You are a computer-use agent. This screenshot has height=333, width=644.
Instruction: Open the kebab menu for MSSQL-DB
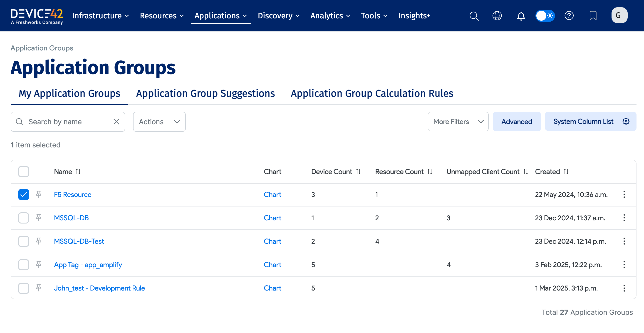pos(624,218)
